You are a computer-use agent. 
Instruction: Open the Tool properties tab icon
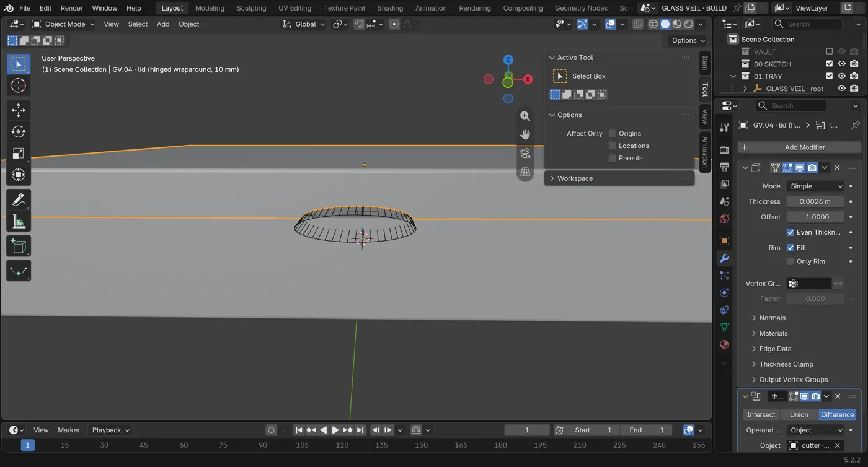coord(724,128)
